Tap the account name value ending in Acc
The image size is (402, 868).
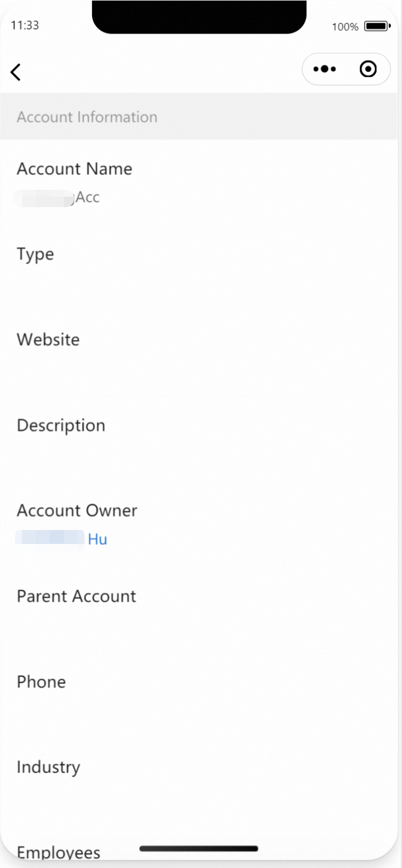click(58, 197)
